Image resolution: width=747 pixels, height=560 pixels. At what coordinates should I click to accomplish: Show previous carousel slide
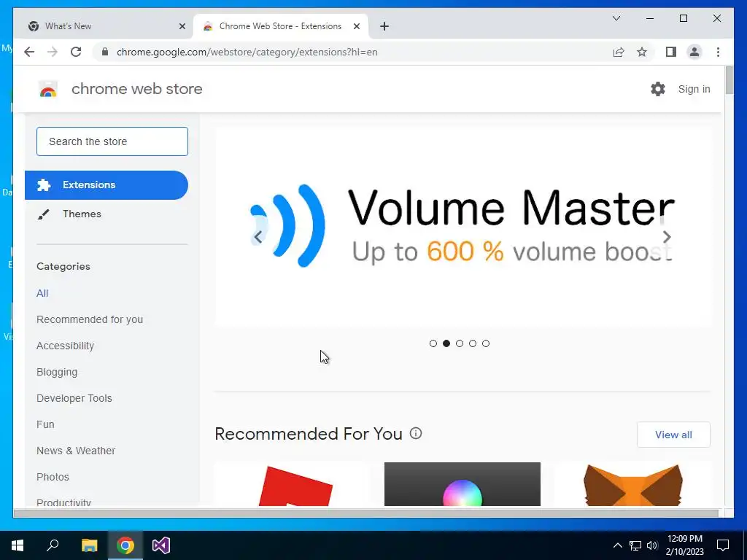point(258,237)
